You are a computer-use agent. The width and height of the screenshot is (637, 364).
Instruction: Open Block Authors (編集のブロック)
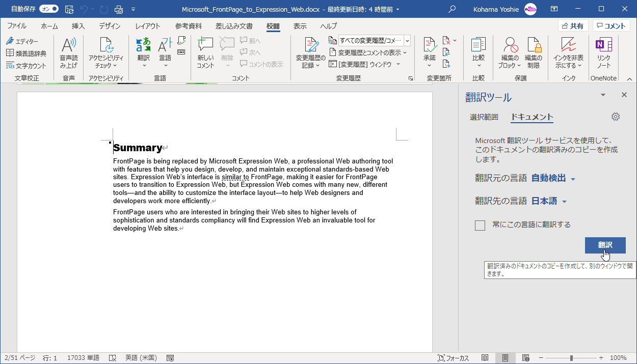[x=509, y=53]
